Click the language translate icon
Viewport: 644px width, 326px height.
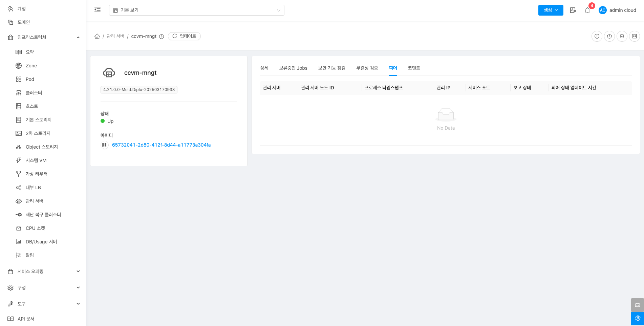[573, 10]
